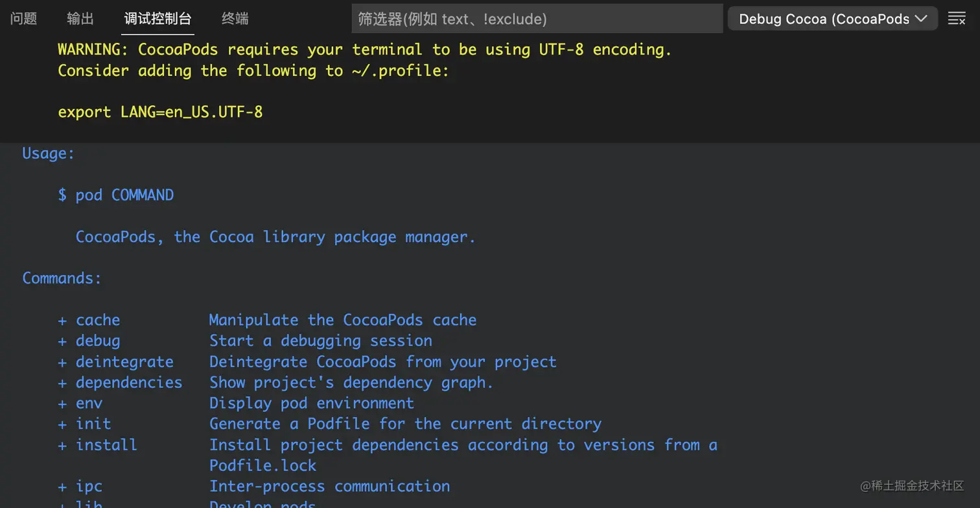Image resolution: width=980 pixels, height=508 pixels.
Task: Click the yellow WARNING CocoaPods line
Action: [364, 50]
